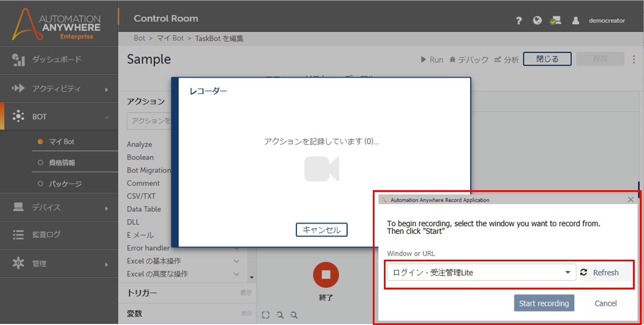The image size is (644, 325).
Task: Click the デバイス laptop icon
Action: coord(18,207)
